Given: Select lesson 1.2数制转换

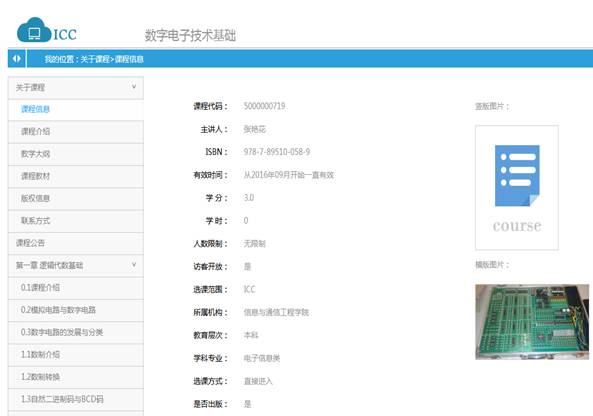Looking at the screenshot, I should pyautogui.click(x=76, y=377).
